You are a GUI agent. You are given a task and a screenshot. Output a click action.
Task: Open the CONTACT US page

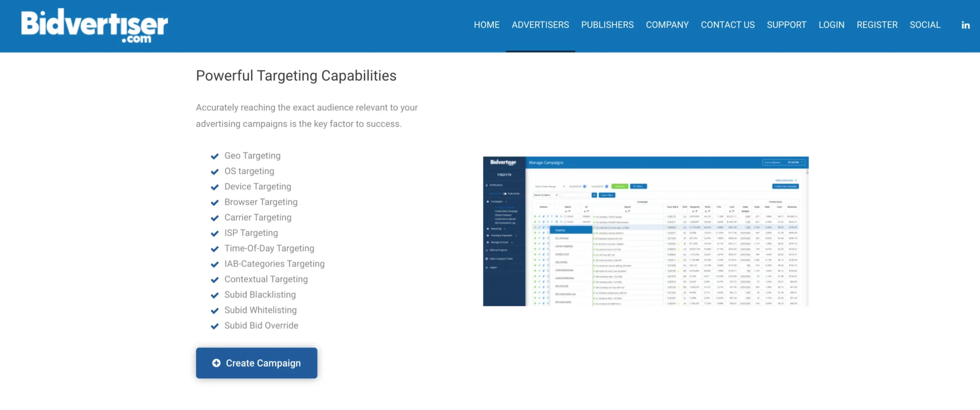tap(727, 25)
